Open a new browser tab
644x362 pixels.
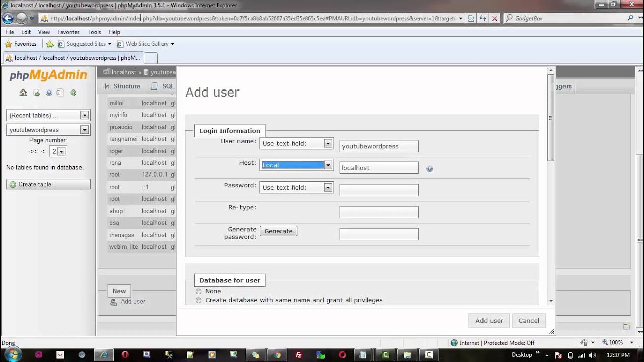click(x=151, y=58)
